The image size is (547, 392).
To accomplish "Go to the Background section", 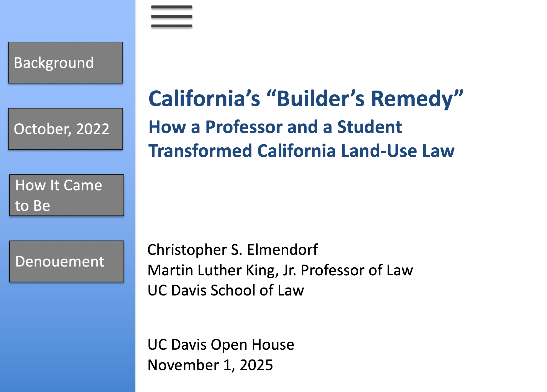I will pos(66,63).
